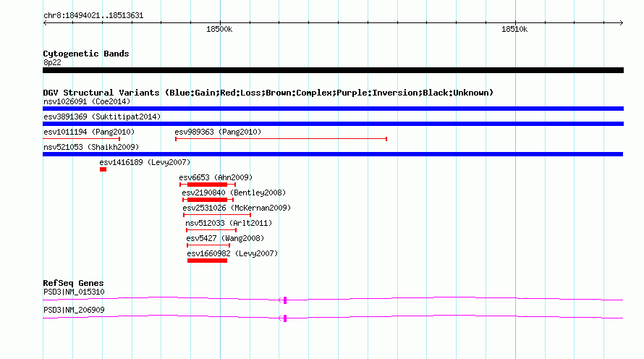Open variant esv3891369 (Suktitipat2014) label
This screenshot has height=359, width=644.
(102, 117)
